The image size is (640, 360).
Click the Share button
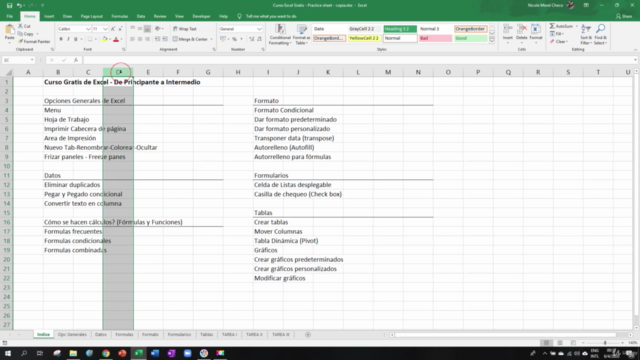click(x=624, y=16)
